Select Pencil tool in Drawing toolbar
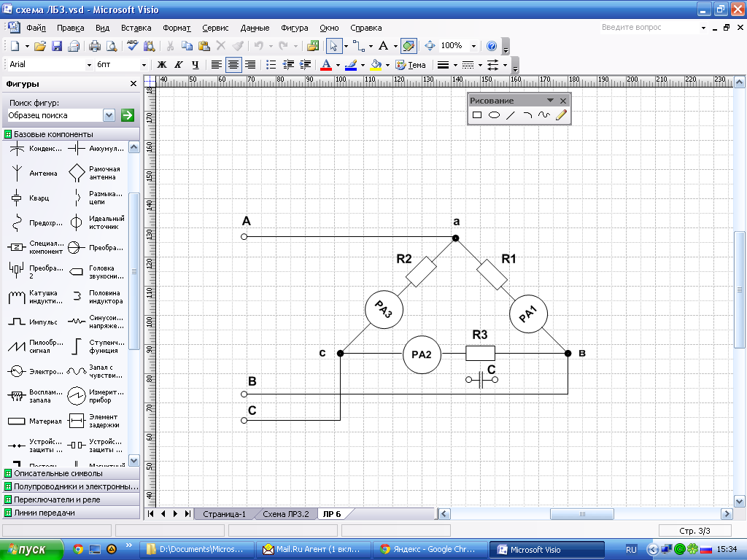The height and width of the screenshot is (560, 747). pos(561,114)
